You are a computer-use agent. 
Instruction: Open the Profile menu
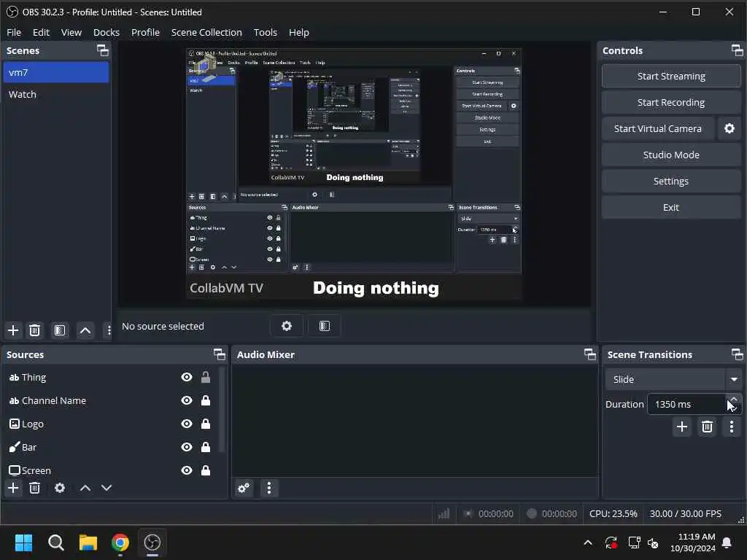(x=145, y=32)
